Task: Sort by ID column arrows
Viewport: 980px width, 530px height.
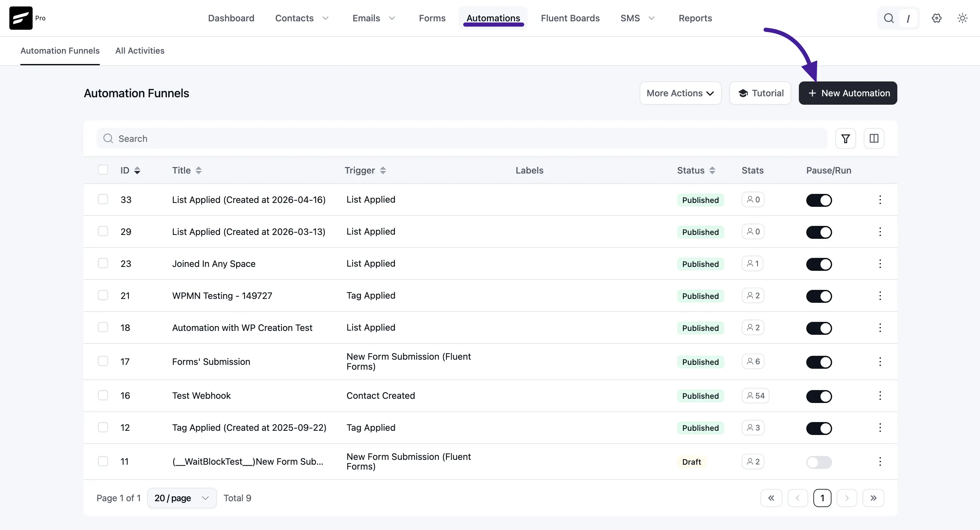Action: click(137, 171)
